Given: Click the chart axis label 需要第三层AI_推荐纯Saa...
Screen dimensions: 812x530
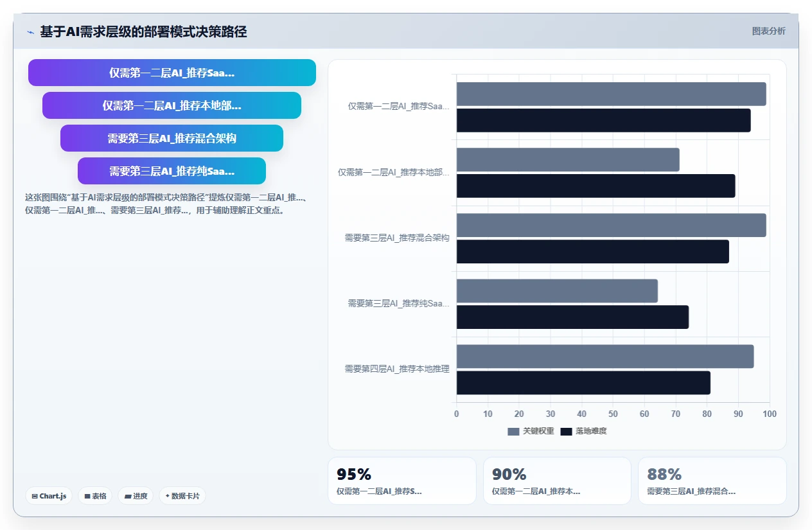Looking at the screenshot, I should click(x=398, y=303).
